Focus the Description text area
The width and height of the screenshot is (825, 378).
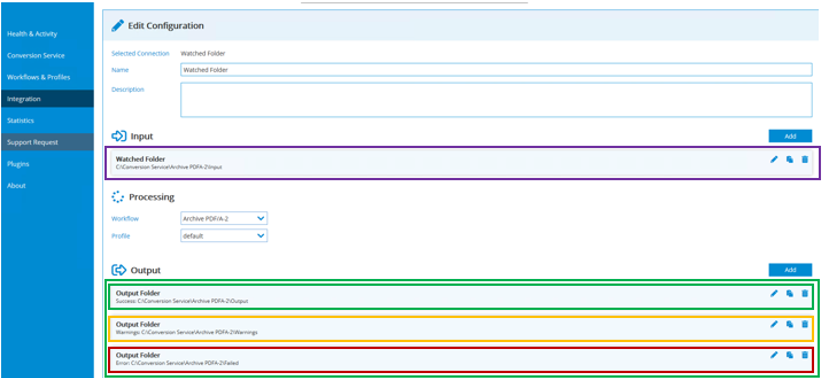(x=496, y=100)
